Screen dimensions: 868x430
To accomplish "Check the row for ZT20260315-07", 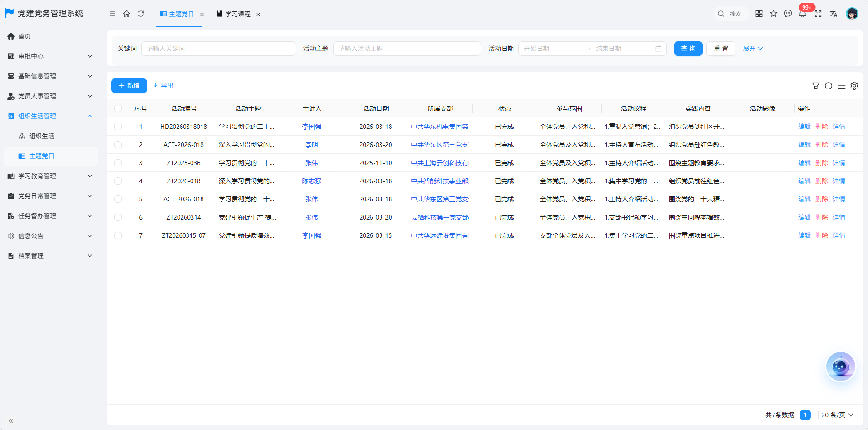I will click(118, 235).
